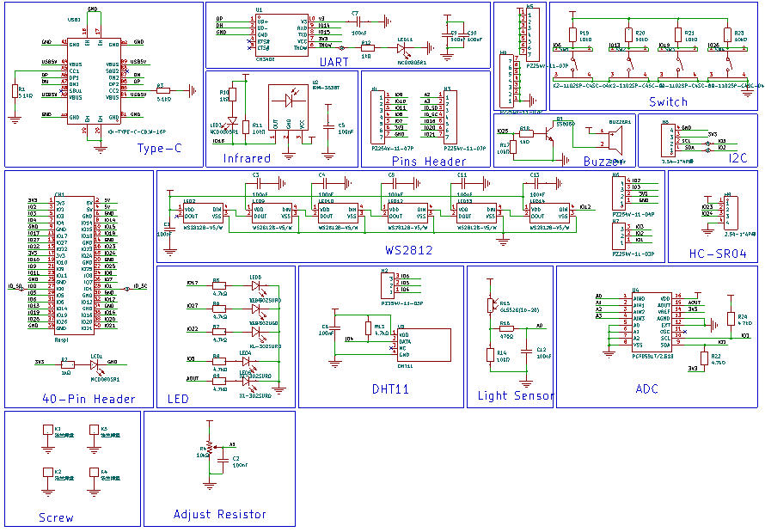Screen dimensions: 765x532
Task: Select capacitor C13 above the WS2812 chain
Action: [535, 183]
